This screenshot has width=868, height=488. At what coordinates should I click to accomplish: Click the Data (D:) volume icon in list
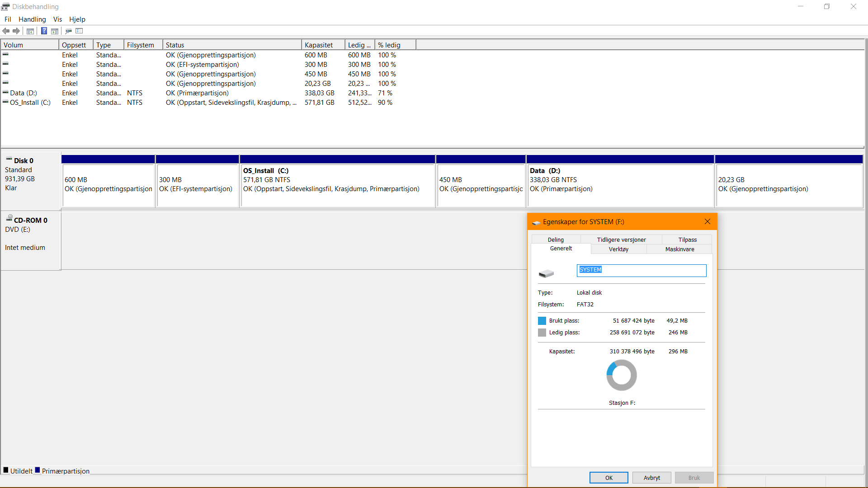5,92
